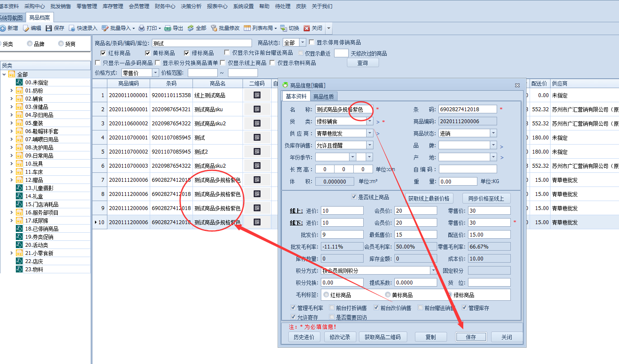Select the 23.物料 category icon
619x364 pixels.
(19, 269)
